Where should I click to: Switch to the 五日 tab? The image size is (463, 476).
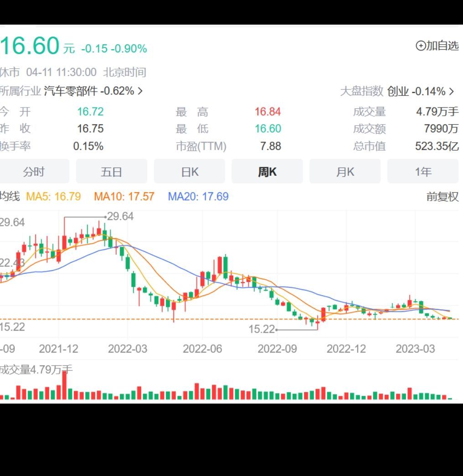[111, 172]
